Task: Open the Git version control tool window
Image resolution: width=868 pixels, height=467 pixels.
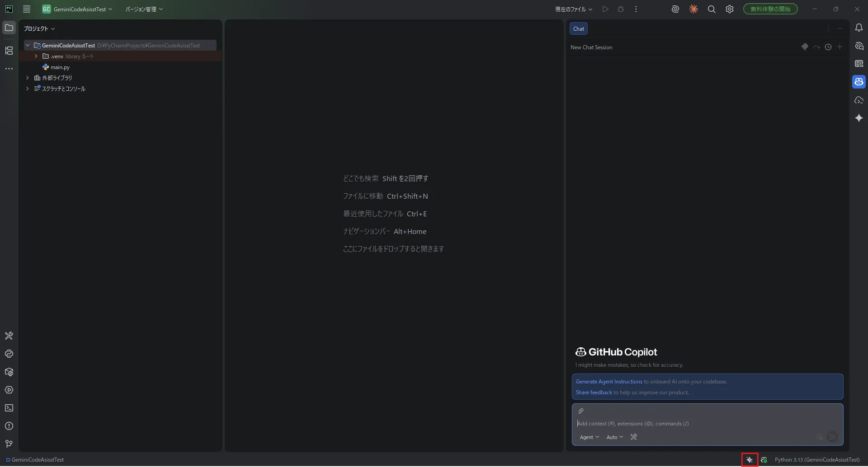Action: coord(9,444)
